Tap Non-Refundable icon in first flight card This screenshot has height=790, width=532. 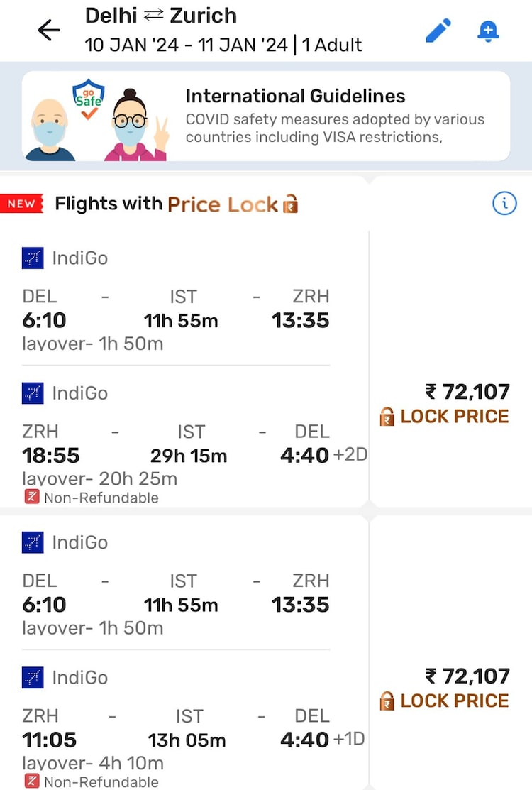pos(31,497)
